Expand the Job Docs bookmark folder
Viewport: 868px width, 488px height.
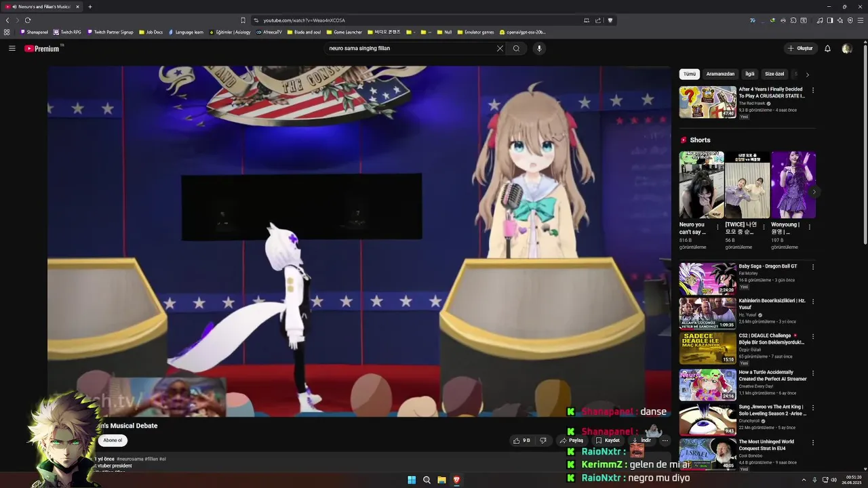[151, 32]
